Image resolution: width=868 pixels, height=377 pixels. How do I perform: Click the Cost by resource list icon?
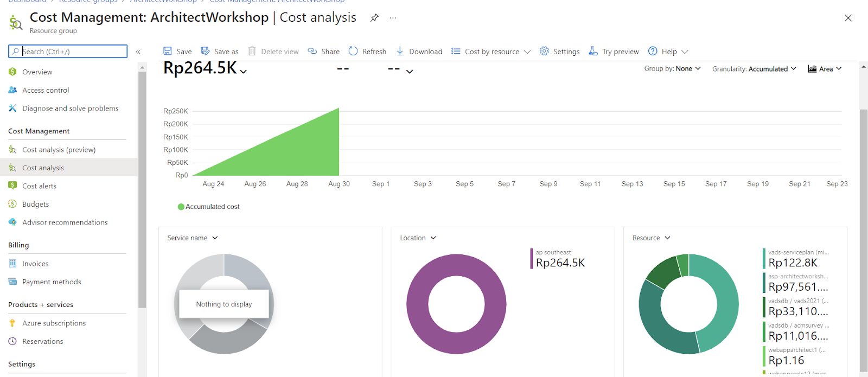(456, 51)
